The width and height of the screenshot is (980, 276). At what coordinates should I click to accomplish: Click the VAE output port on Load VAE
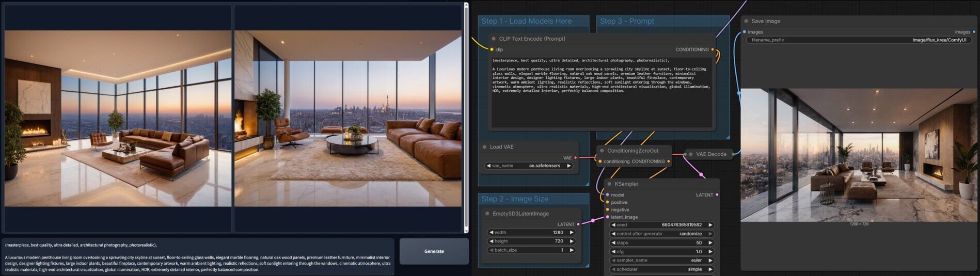tap(576, 158)
